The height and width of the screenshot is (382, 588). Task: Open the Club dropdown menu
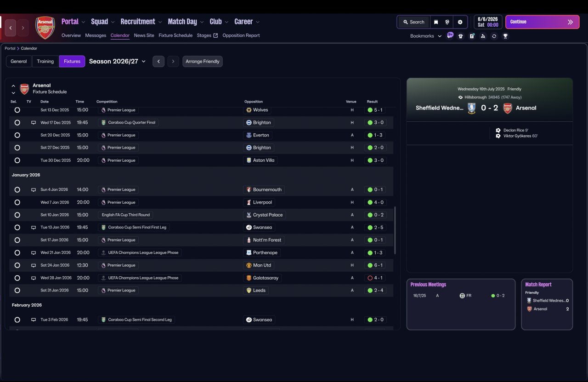click(220, 22)
